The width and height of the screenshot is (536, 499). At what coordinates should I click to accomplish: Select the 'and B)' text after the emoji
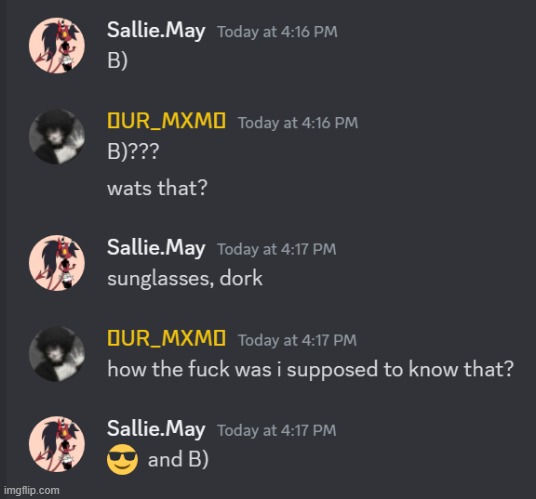click(x=178, y=459)
